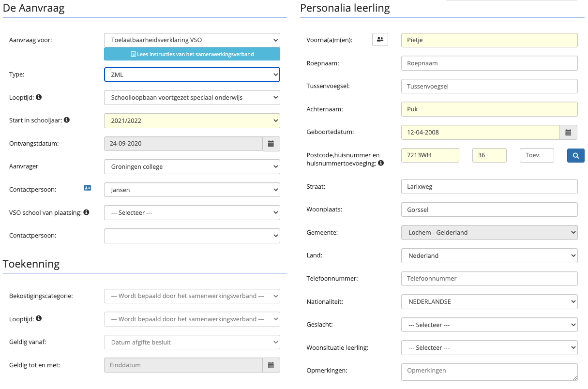Click the info icon beside the postcode label
Image resolution: width=588 pixels, height=389 pixels.
point(381,163)
